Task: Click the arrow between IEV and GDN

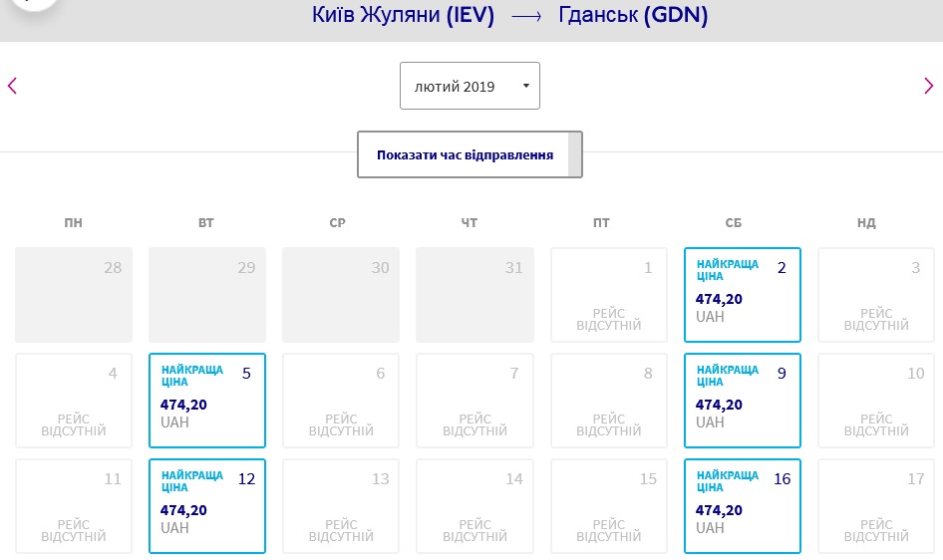Action: (526, 16)
